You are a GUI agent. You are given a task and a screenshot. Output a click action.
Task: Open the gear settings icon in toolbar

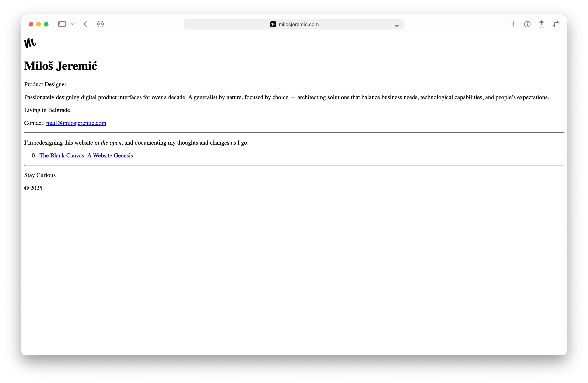(x=100, y=24)
